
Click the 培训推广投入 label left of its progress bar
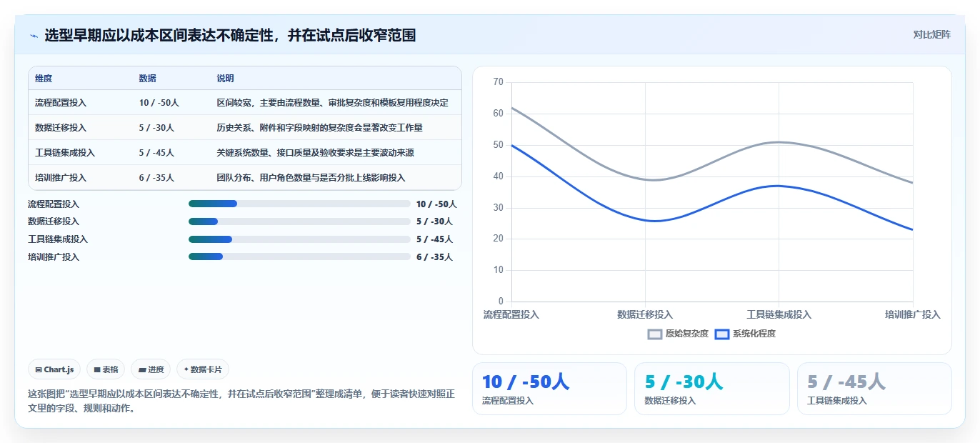[54, 257]
